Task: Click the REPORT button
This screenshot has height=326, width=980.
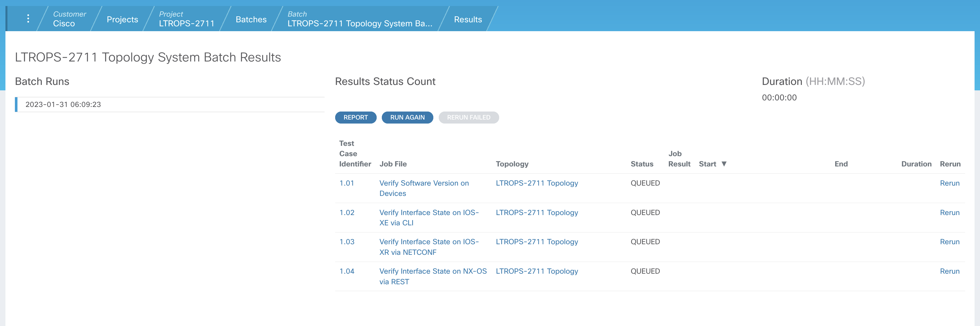Action: pyautogui.click(x=355, y=118)
